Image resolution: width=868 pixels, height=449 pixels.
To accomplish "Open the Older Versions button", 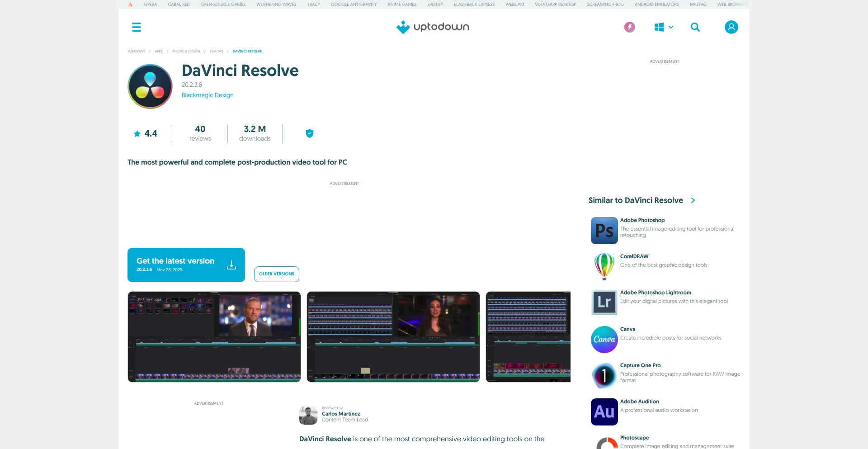I will pos(276,274).
